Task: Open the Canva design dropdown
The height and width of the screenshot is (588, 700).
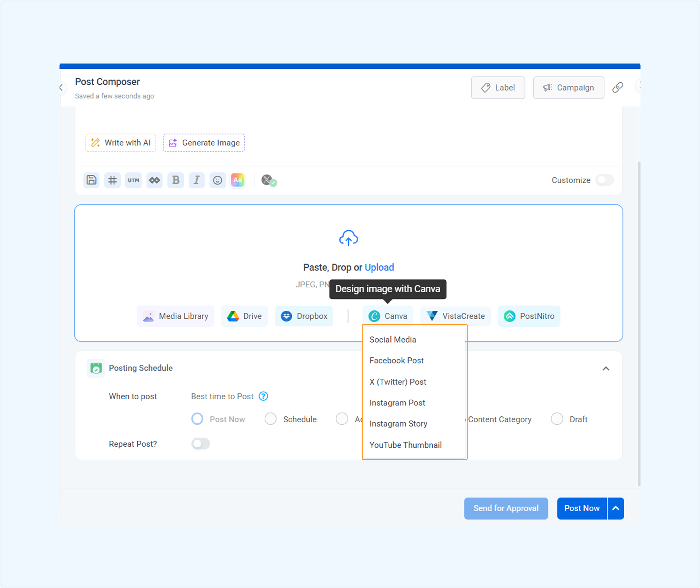Action: pyautogui.click(x=388, y=316)
